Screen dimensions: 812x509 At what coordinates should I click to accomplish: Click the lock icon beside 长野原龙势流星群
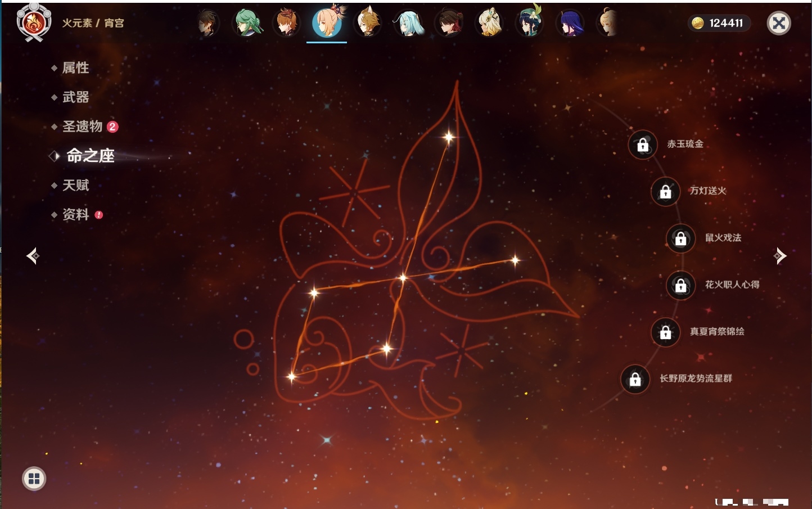click(x=635, y=379)
